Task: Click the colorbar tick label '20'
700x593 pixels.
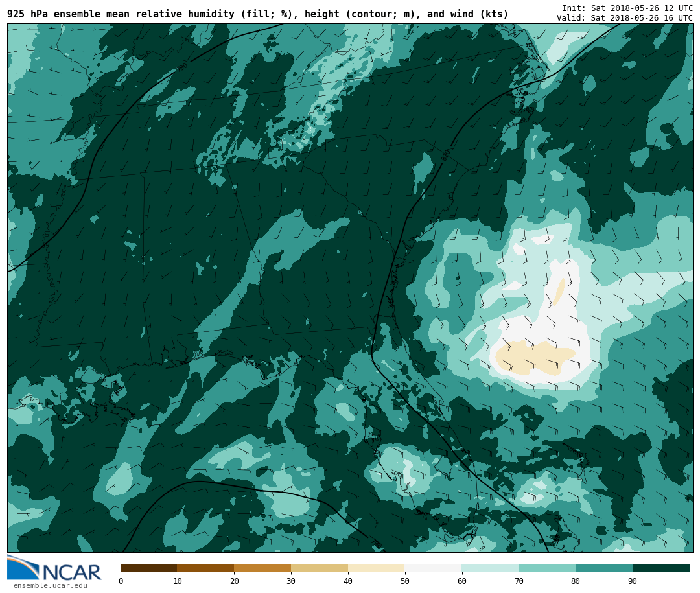Action: tap(235, 581)
